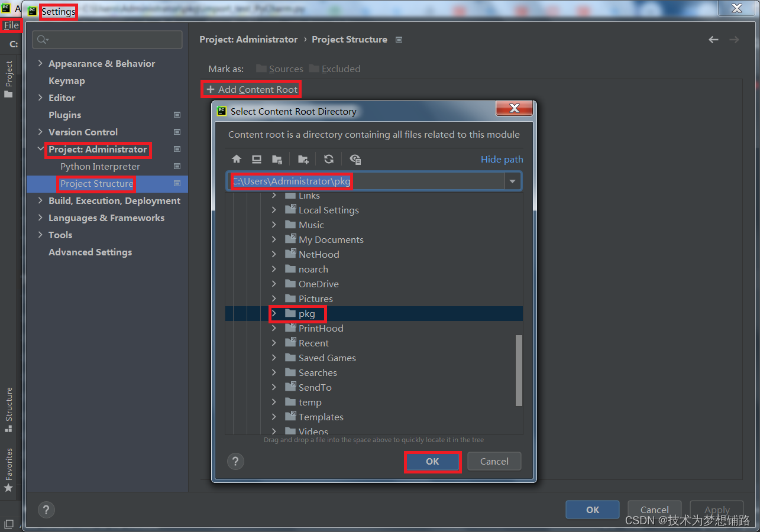Open the Structure tool window tab
Viewport: 760px width, 532px height.
(x=8, y=410)
